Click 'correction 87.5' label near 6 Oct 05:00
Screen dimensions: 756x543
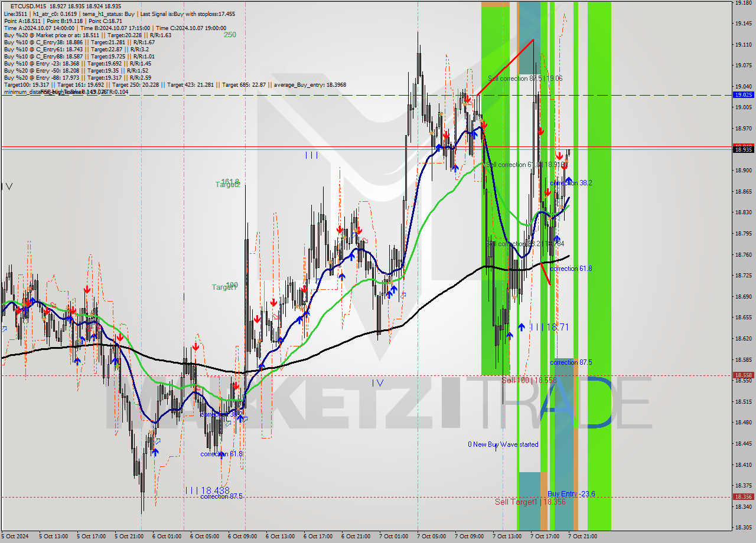pyautogui.click(x=221, y=496)
